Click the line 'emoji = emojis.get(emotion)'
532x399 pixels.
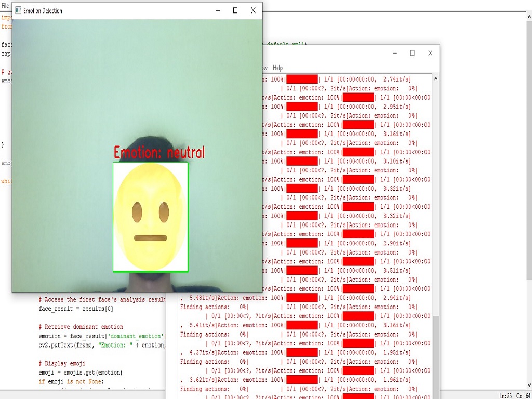pyautogui.click(x=81, y=373)
